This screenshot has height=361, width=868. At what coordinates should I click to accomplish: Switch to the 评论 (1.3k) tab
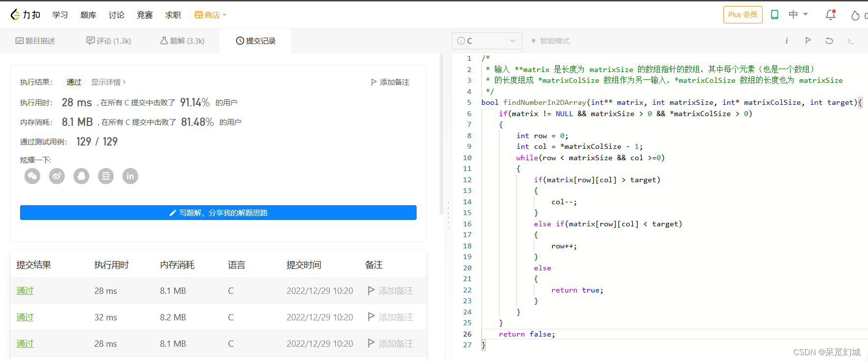[x=109, y=41]
